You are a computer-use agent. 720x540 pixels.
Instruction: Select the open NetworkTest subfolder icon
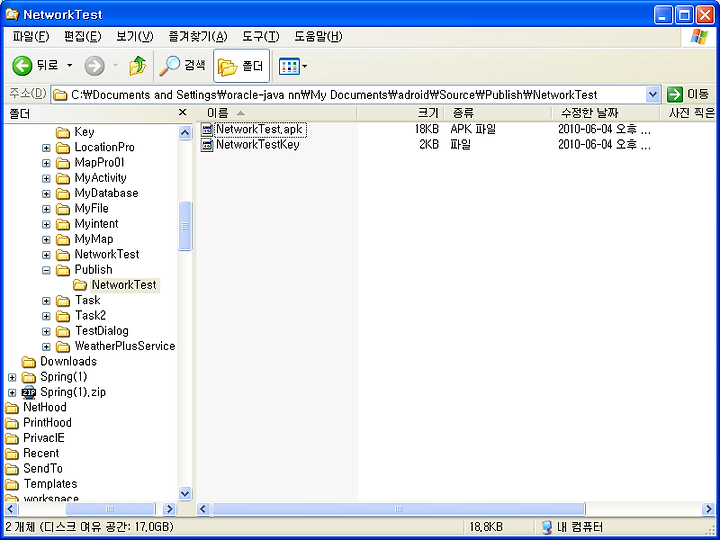79,285
